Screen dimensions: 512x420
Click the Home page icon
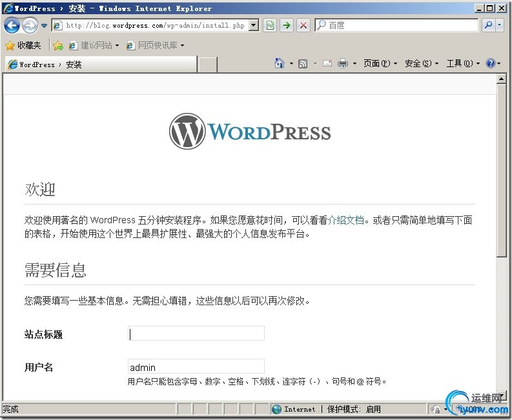[x=280, y=63]
